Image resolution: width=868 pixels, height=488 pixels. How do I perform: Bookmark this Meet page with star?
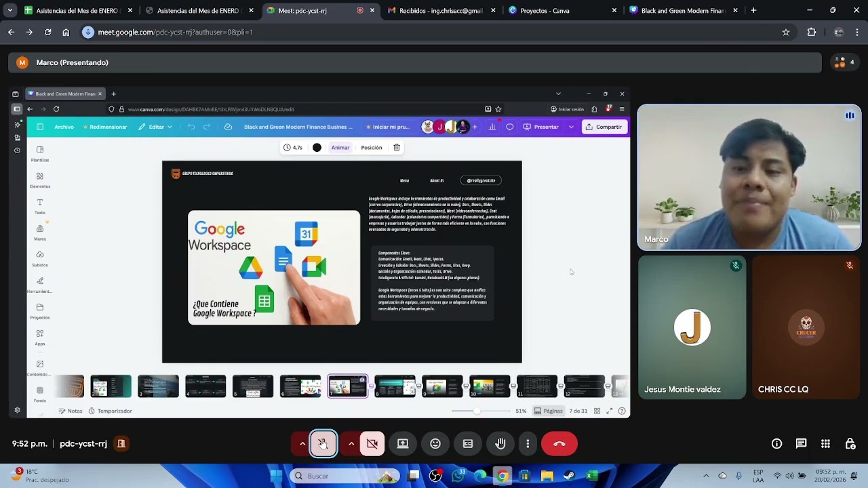pos(786,32)
